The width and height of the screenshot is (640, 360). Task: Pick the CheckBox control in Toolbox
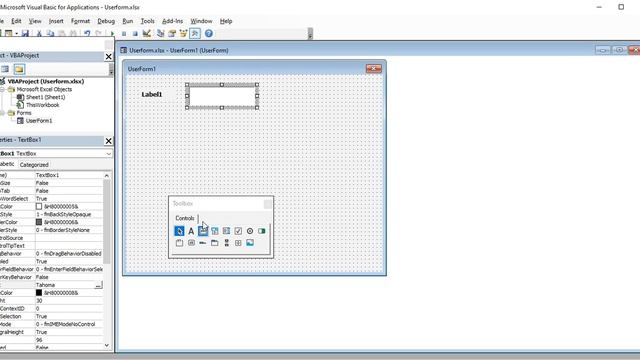tap(238, 231)
